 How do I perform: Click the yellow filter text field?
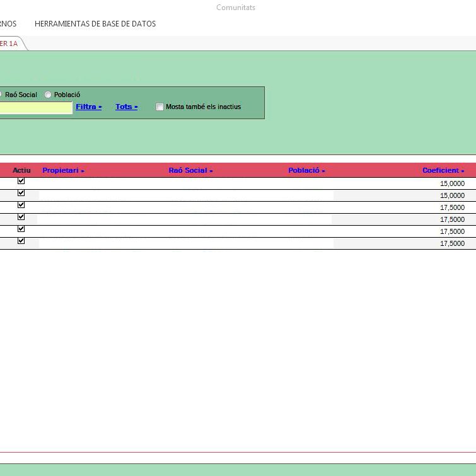pyautogui.click(x=35, y=107)
